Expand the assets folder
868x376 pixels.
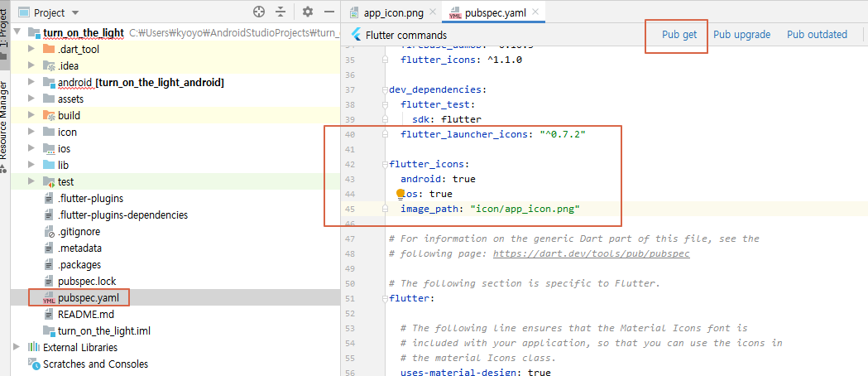pos(31,99)
